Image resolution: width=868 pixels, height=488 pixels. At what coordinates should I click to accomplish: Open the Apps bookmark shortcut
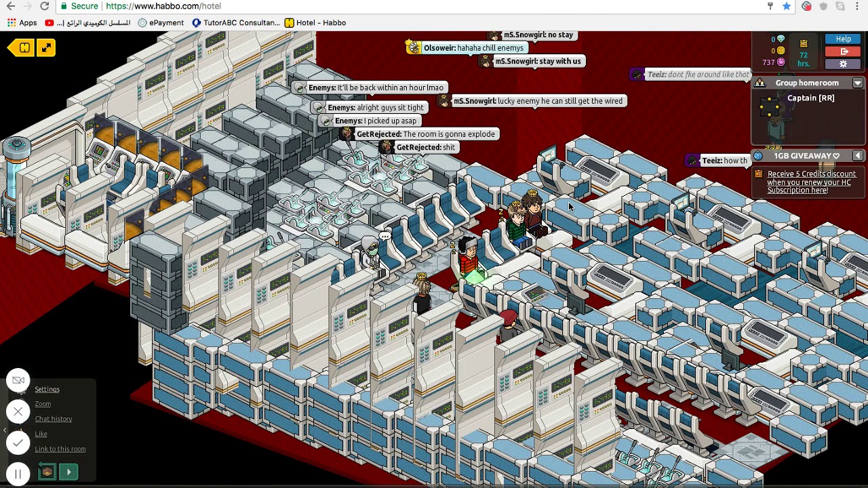click(x=22, y=22)
